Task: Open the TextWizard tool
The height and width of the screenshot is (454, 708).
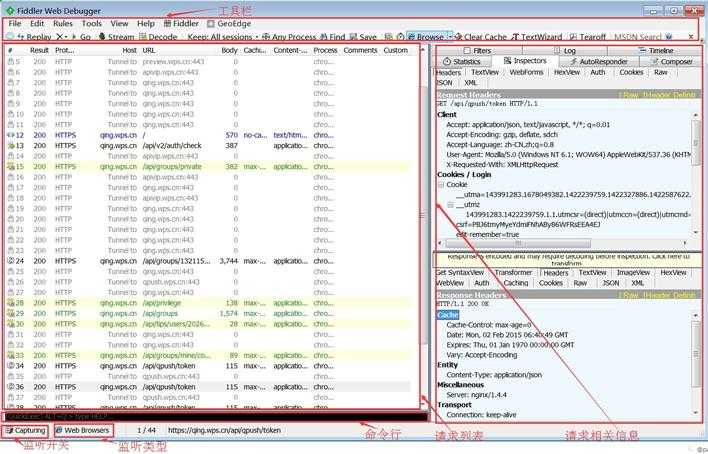Action: click(x=537, y=37)
